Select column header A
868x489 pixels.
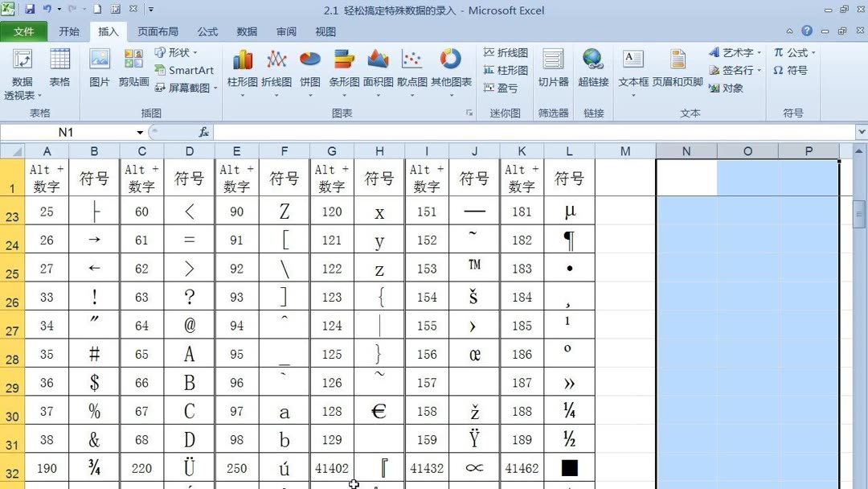(x=47, y=150)
